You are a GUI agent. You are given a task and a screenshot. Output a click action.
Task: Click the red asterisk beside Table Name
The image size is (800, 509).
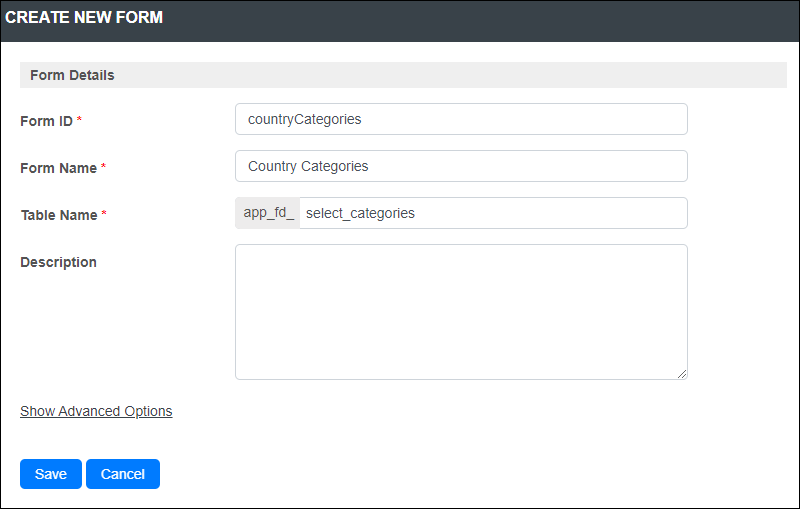(x=104, y=213)
